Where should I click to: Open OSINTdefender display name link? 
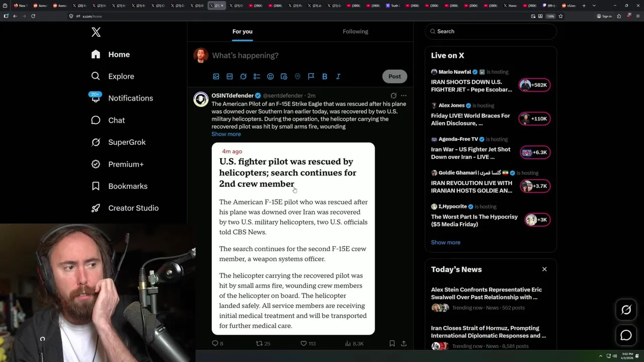point(232,96)
